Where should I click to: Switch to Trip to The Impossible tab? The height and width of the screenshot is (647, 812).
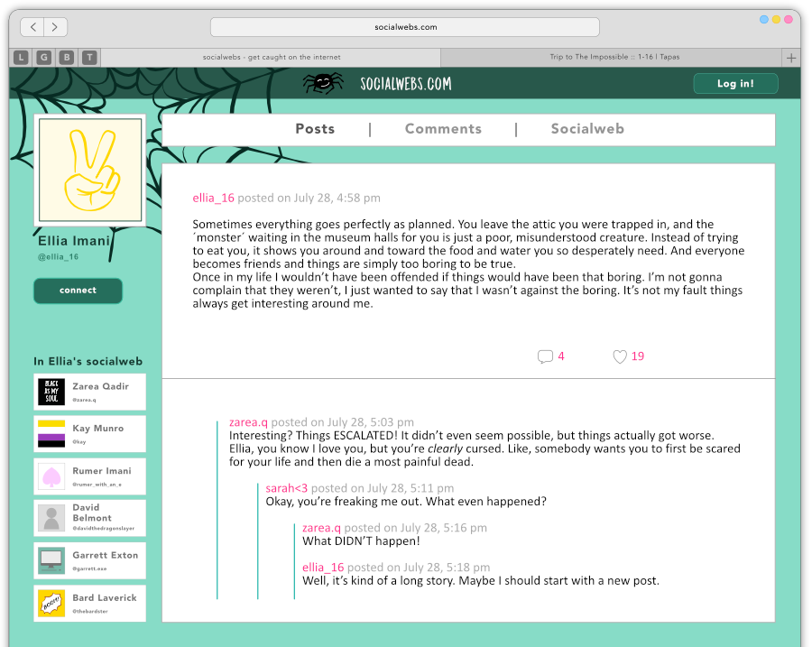point(614,58)
